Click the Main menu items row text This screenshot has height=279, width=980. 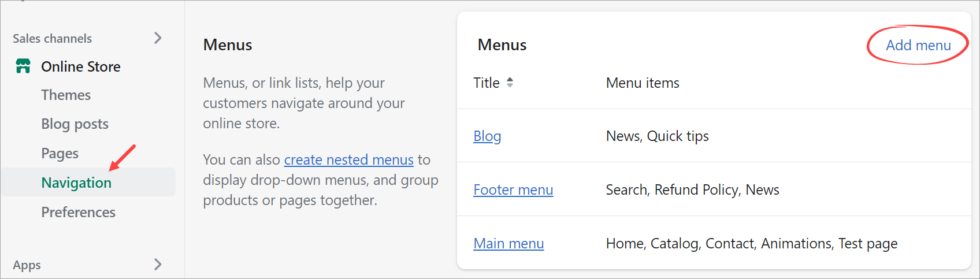click(x=752, y=243)
